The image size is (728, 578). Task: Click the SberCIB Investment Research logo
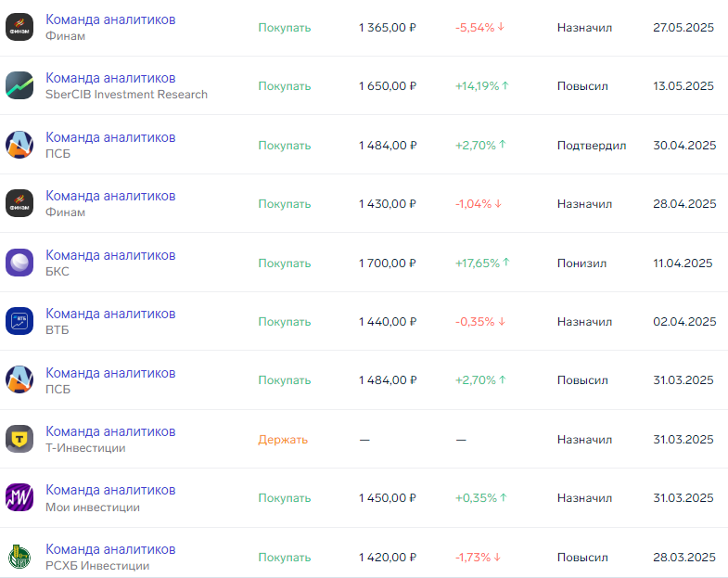point(19,85)
